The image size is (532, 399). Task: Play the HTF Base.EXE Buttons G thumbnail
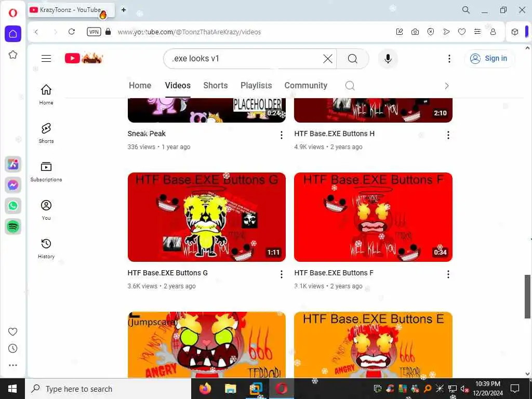(x=207, y=217)
